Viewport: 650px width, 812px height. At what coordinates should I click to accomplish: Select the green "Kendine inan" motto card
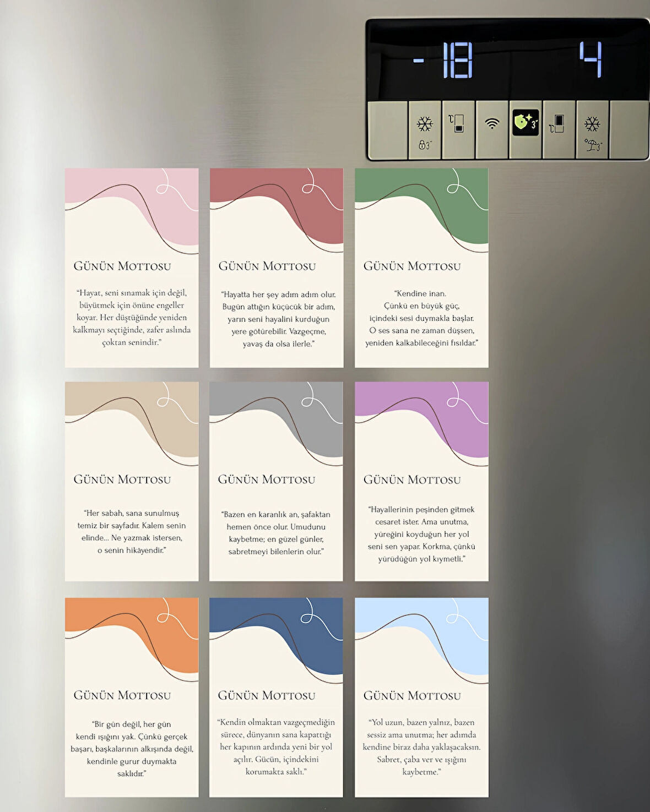(421, 268)
